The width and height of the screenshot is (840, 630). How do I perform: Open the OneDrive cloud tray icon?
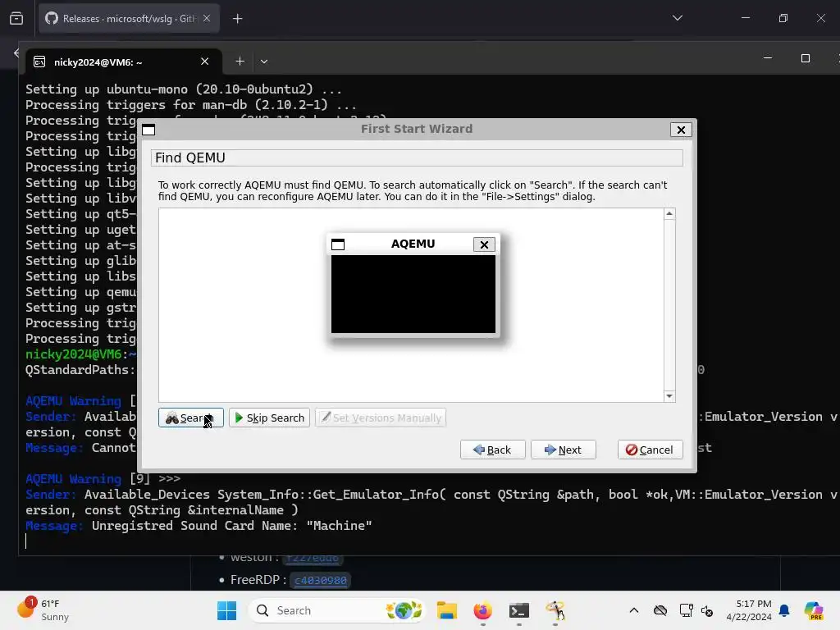[x=660, y=610]
